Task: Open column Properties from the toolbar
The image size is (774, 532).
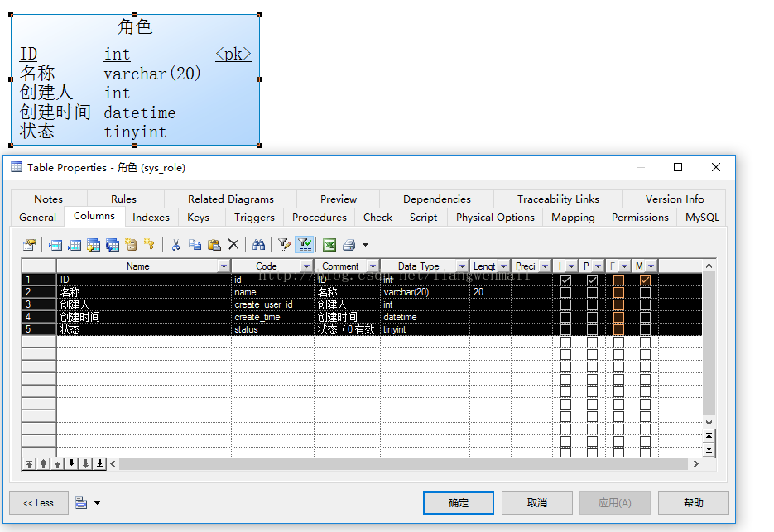Action: pos(30,245)
